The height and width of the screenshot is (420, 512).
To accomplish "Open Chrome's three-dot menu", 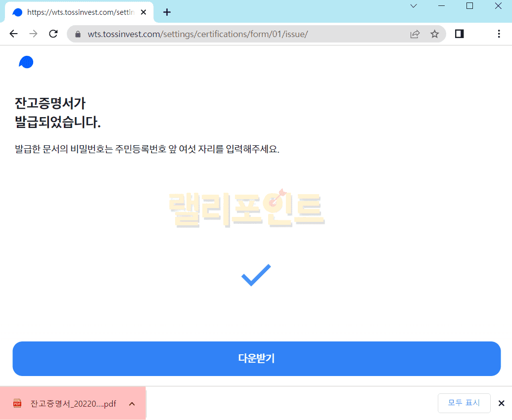I will [499, 34].
